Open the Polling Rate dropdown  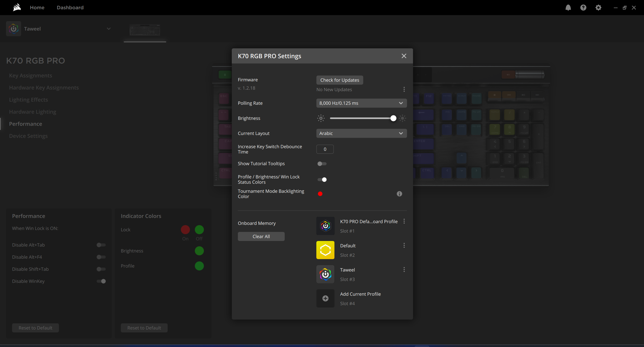[x=361, y=103]
